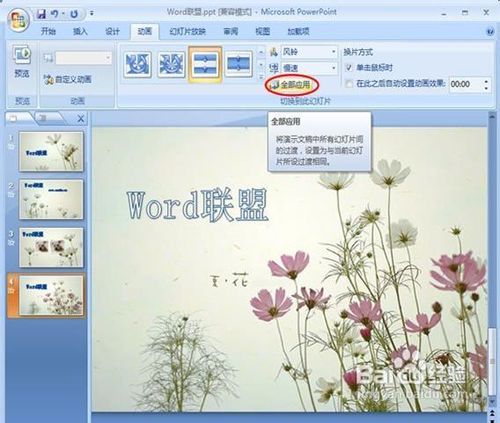Image resolution: width=500 pixels, height=423 pixels.
Task: Switch to the slides thumbnail pane tab
Action: (x=17, y=118)
